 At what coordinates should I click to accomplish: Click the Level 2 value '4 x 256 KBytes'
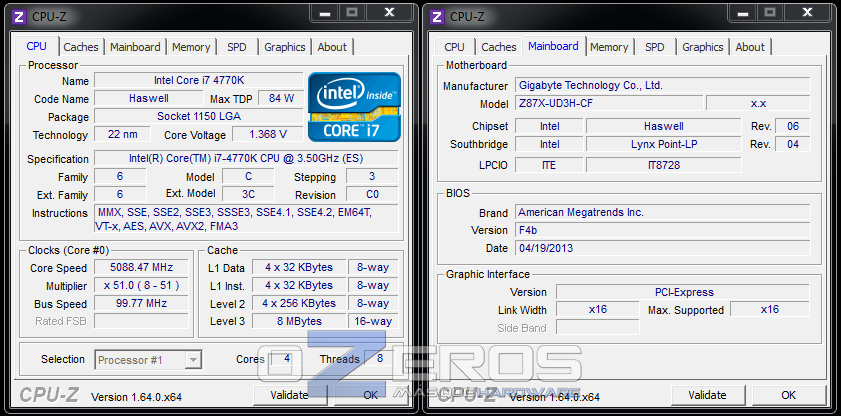tap(299, 303)
